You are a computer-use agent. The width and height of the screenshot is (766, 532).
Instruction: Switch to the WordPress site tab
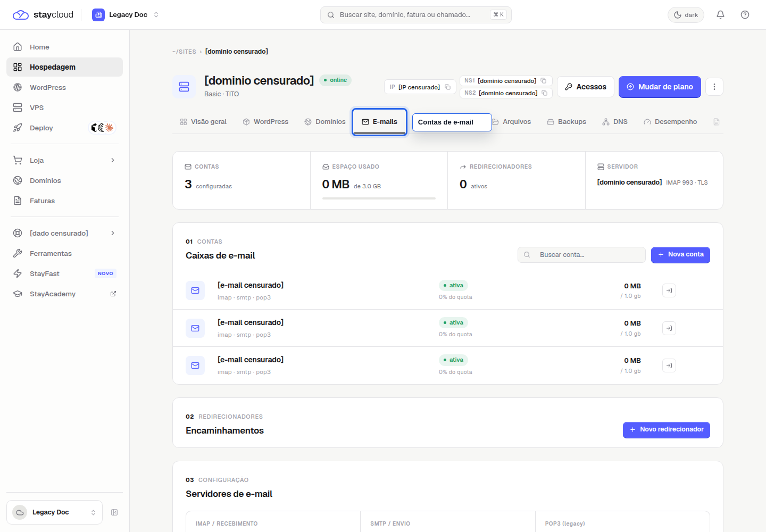click(265, 122)
